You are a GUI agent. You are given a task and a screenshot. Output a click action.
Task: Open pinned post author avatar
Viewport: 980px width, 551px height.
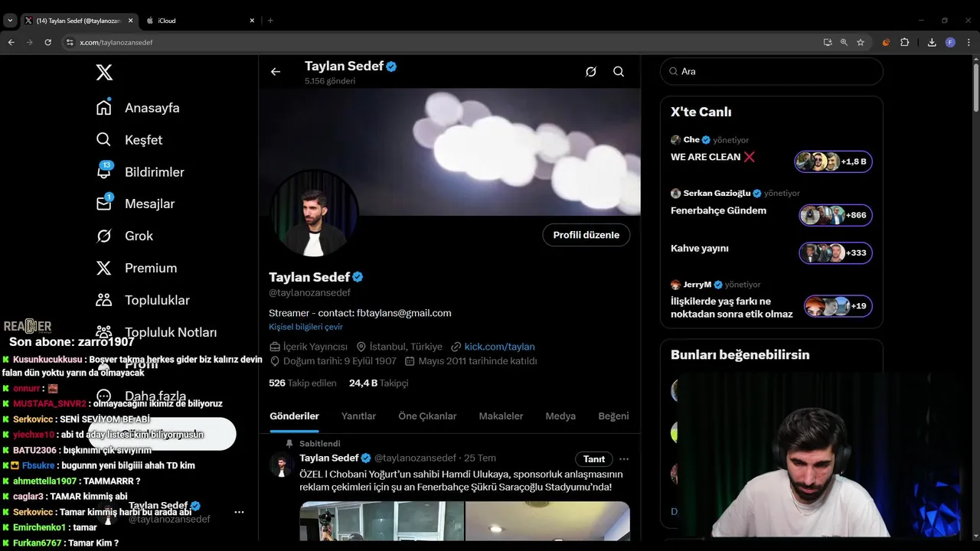pos(283,465)
